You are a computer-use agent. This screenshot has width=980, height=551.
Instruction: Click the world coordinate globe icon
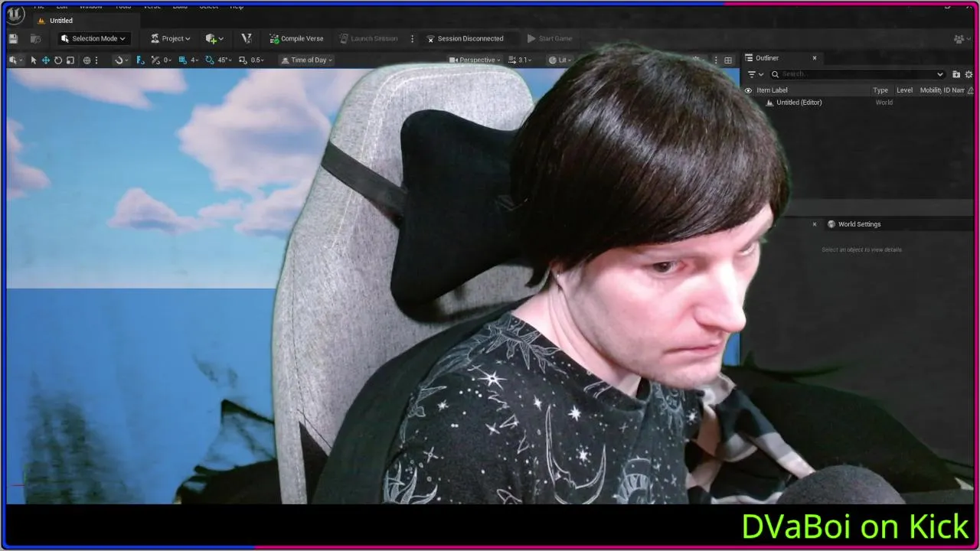(87, 60)
